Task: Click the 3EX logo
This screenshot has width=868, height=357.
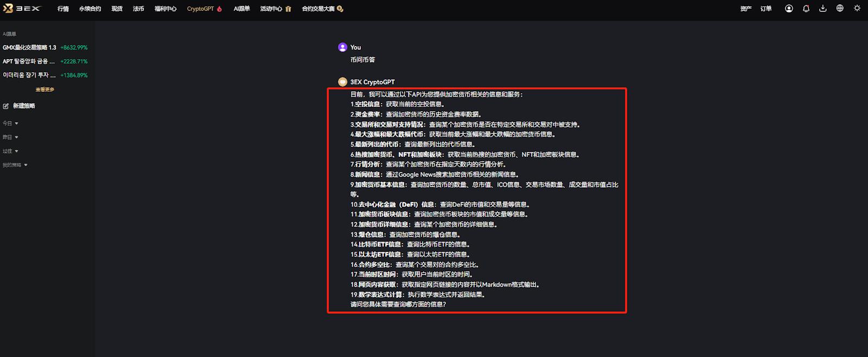Action: 22,9
